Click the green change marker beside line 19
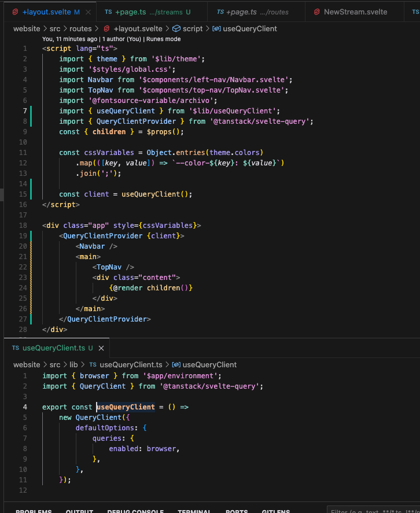The image size is (420, 513). coord(31,236)
